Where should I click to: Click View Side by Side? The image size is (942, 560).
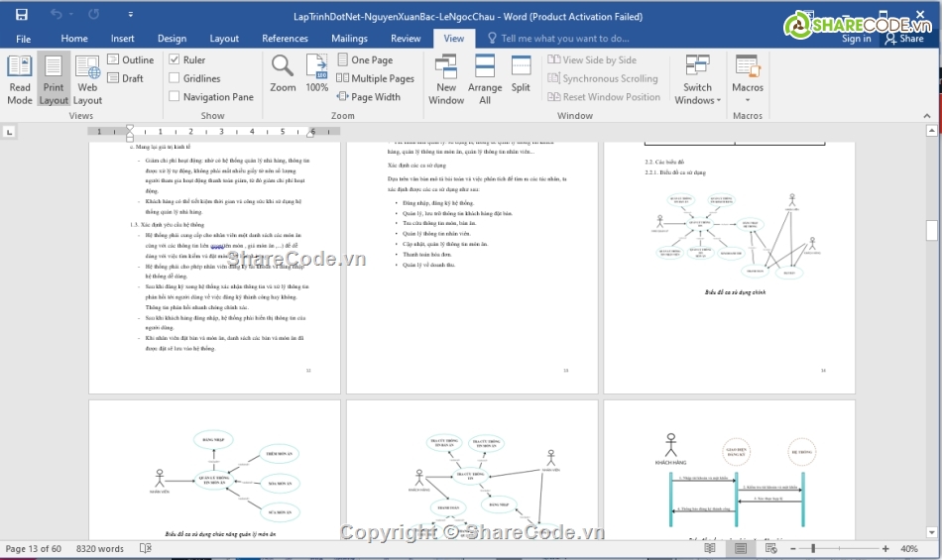pyautogui.click(x=592, y=59)
